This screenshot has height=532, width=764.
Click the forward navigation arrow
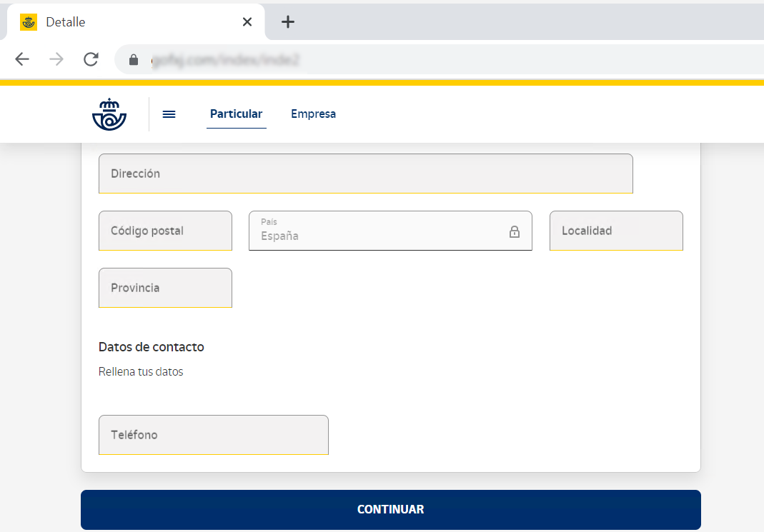56,60
